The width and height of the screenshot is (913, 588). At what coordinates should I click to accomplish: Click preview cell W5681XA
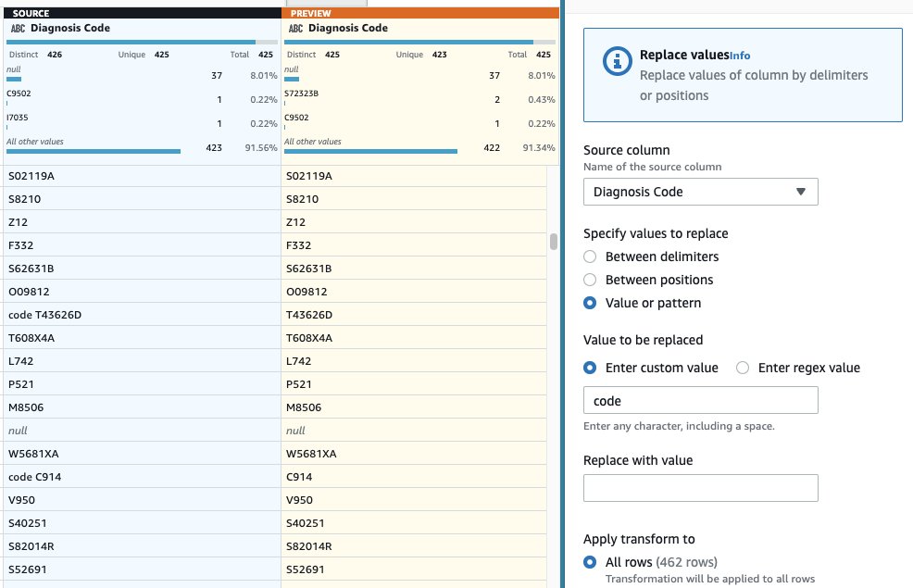(414, 454)
